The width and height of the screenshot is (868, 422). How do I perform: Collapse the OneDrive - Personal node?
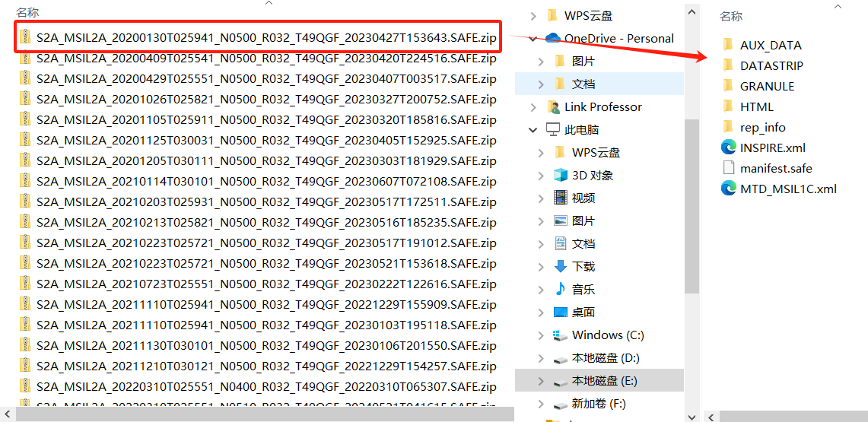(533, 39)
